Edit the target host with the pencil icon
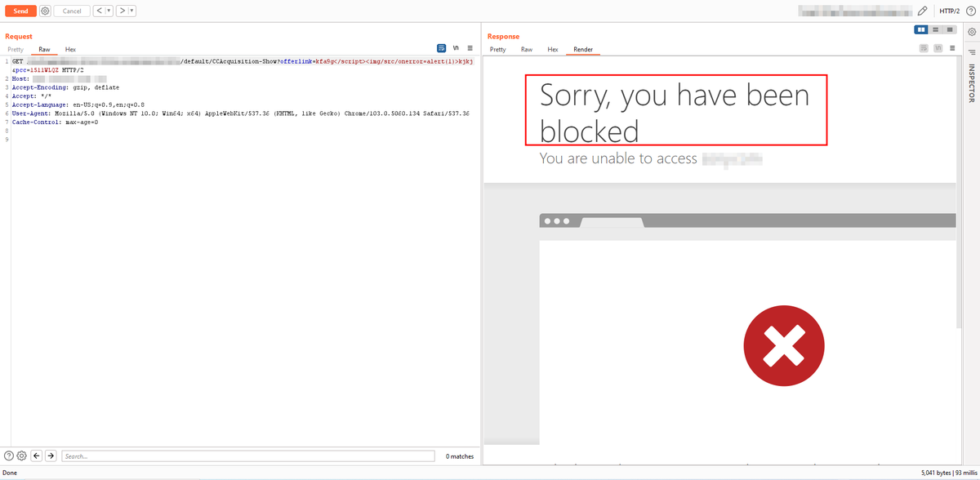Image resolution: width=980 pixels, height=480 pixels. coord(922,11)
